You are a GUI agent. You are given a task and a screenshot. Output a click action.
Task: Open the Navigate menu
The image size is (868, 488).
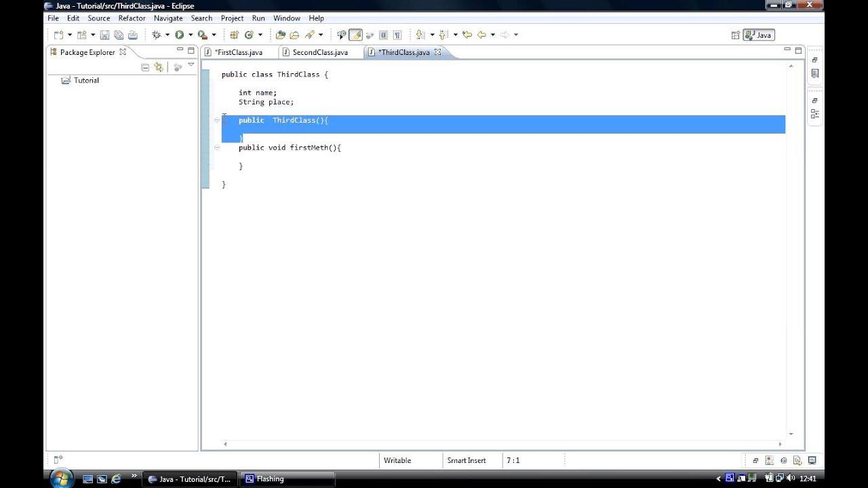167,18
